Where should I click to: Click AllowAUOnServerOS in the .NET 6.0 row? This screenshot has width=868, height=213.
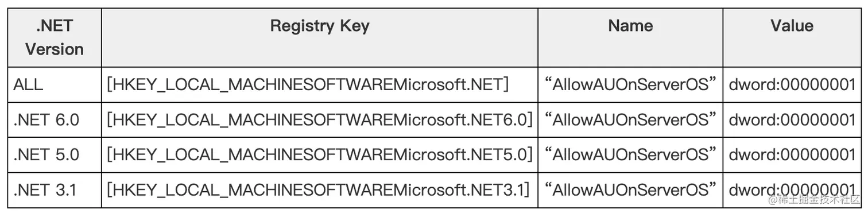630,119
